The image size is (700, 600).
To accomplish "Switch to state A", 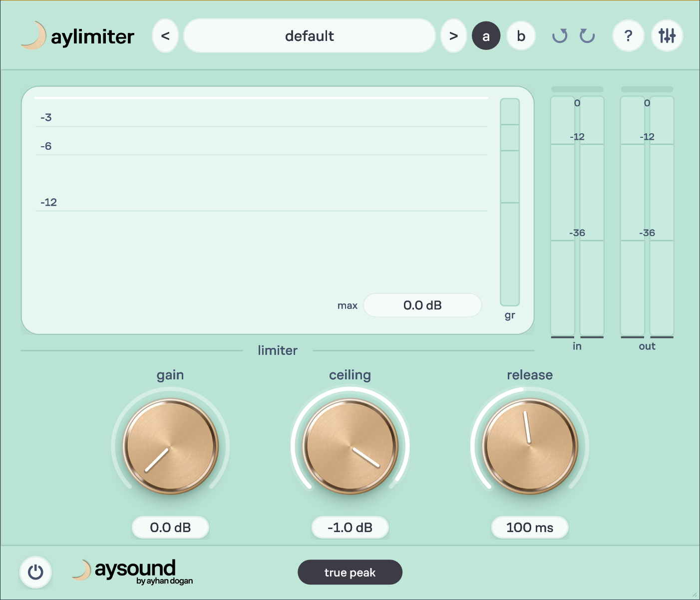I will click(486, 36).
